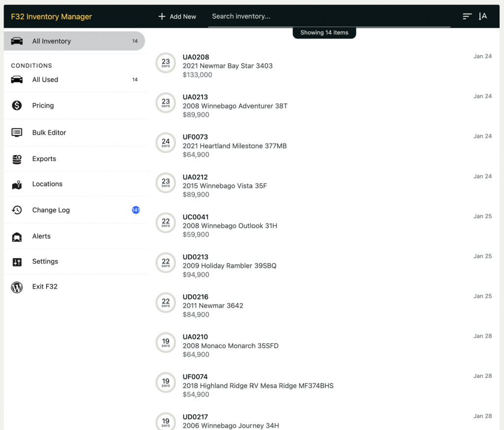Click the Alerts envelope icon
The width and height of the screenshot is (504, 430).
[x=17, y=237]
